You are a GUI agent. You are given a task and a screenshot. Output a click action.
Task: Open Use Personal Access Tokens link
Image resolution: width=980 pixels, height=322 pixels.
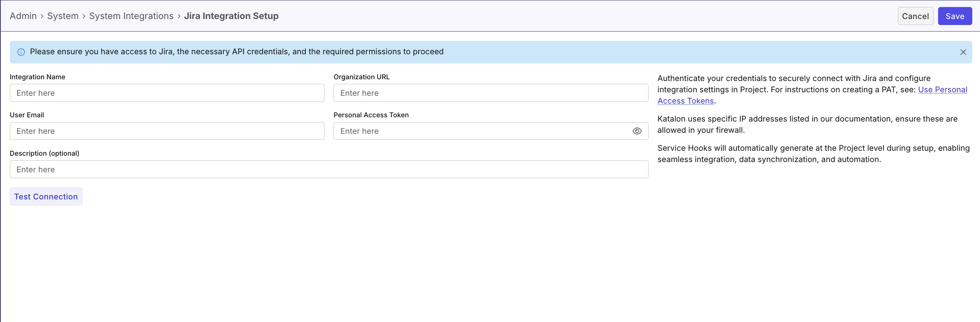tap(942, 89)
